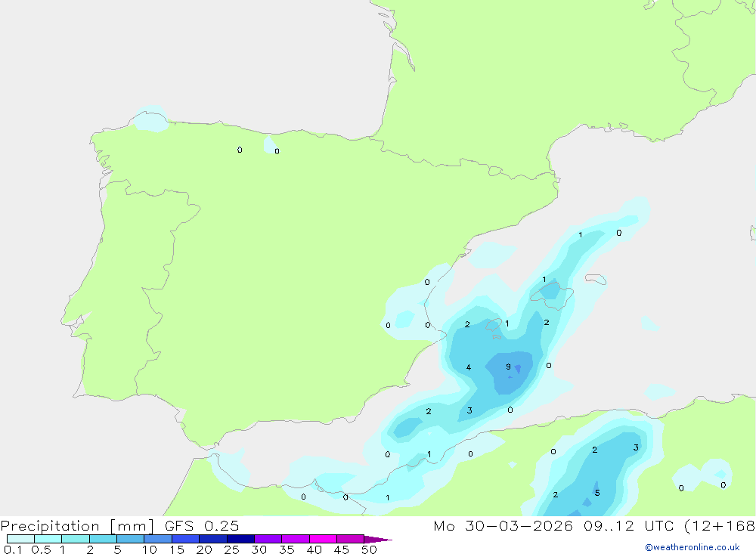
Task: Click the 0.1–0.5 mm legend color swatch
Action: [x=20, y=539]
